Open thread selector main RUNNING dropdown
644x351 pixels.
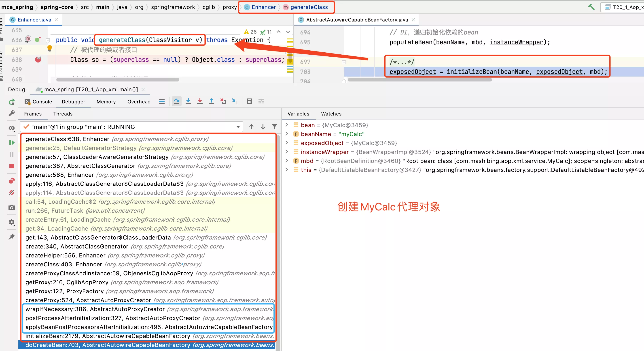(x=131, y=127)
